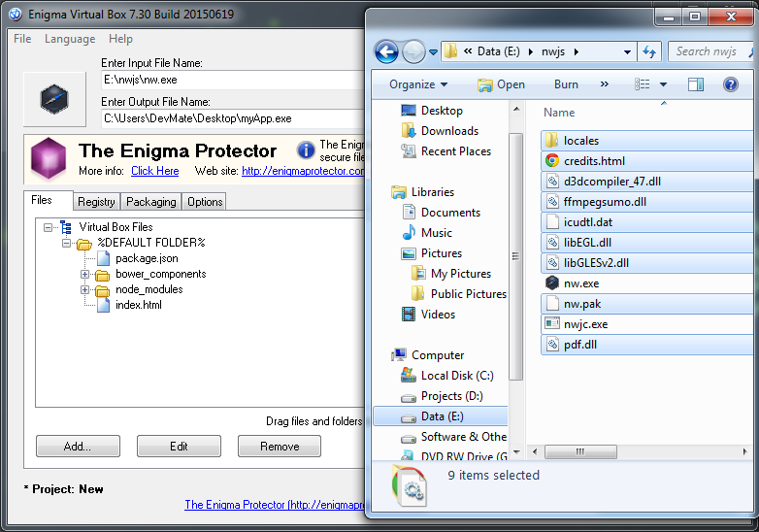Click the Add... button
This screenshot has height=532, width=759.
[x=78, y=446]
